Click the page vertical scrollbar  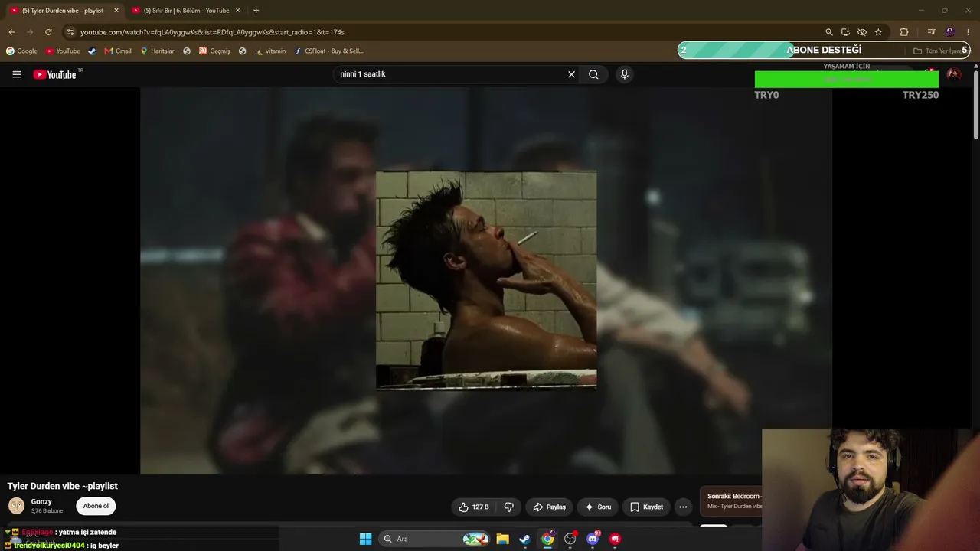tap(976, 103)
